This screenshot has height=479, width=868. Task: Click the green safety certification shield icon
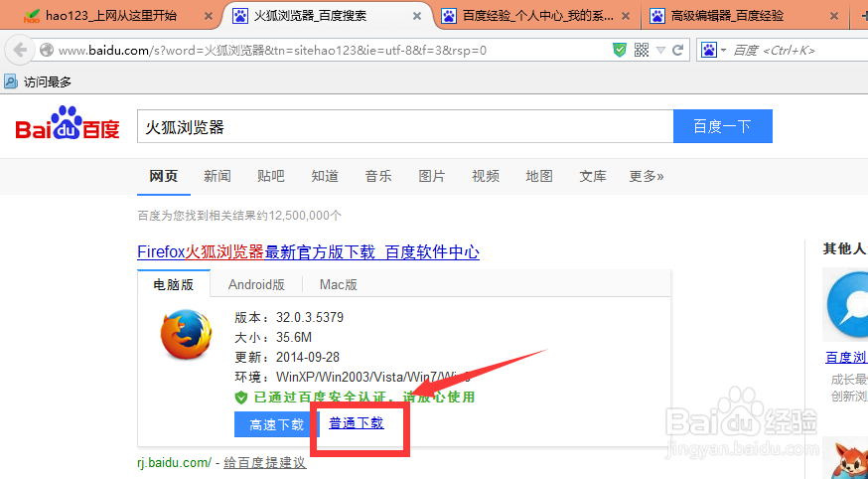point(240,398)
